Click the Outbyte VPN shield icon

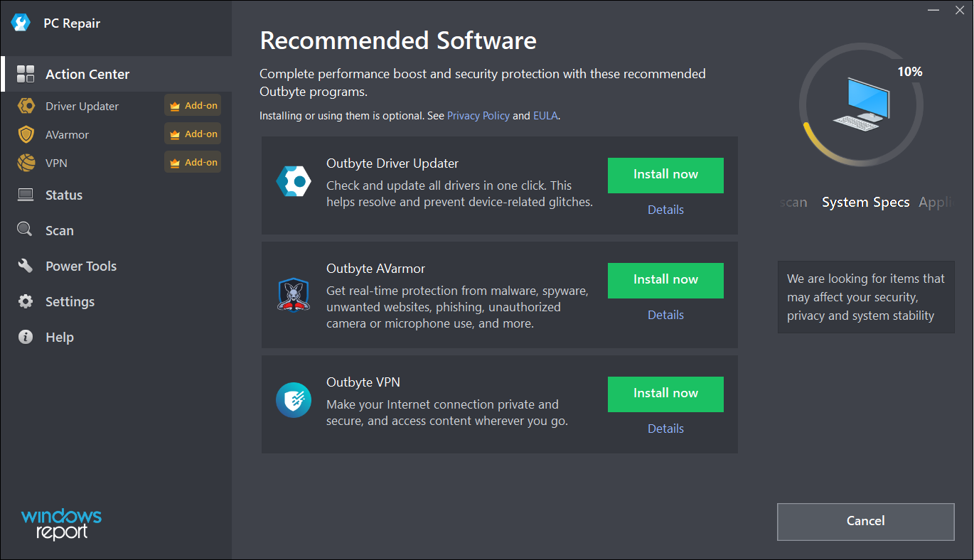tap(294, 400)
